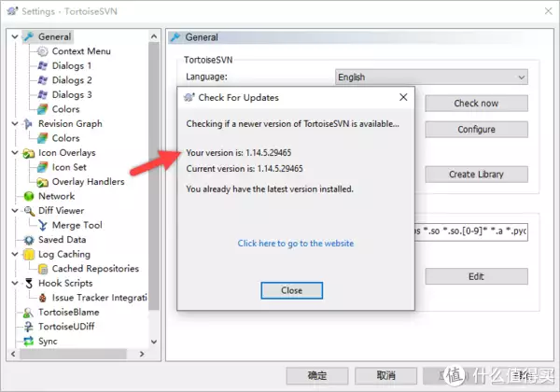Image resolution: width=560 pixels, height=392 pixels.
Task: Collapse the Log Caching tree node
Action: 15,254
